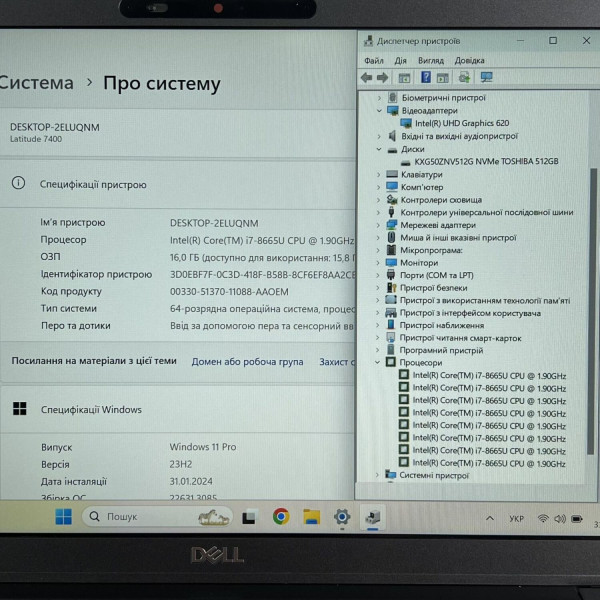Viewport: 600px width, 600px height.
Task: Expand Мережеві адаптери node
Action: pos(378,225)
